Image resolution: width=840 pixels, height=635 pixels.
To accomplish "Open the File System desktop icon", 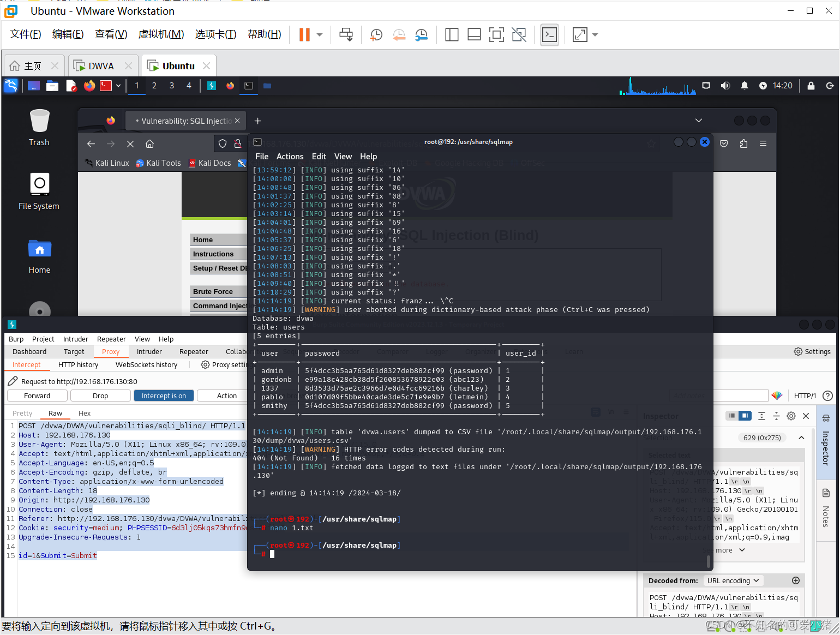I will tap(39, 191).
